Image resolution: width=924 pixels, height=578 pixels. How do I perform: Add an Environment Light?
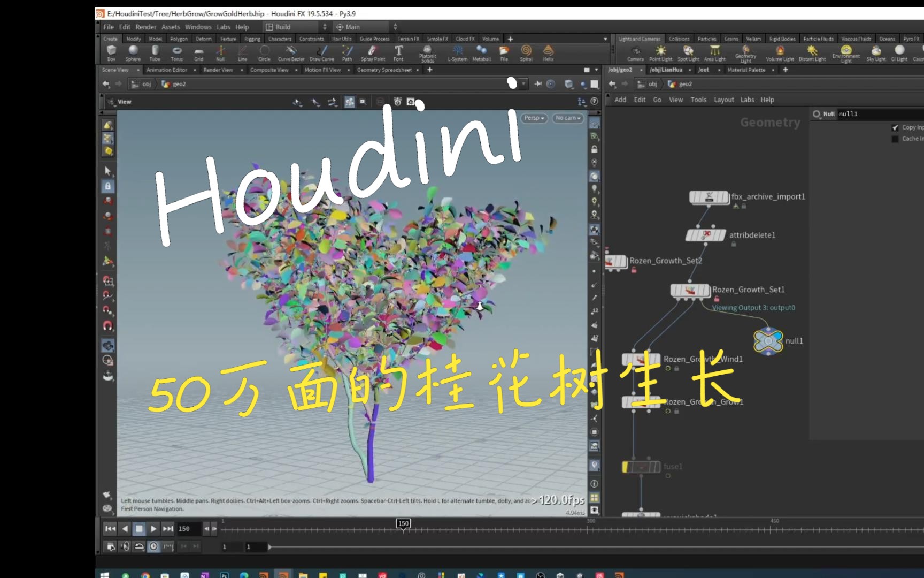click(x=846, y=55)
